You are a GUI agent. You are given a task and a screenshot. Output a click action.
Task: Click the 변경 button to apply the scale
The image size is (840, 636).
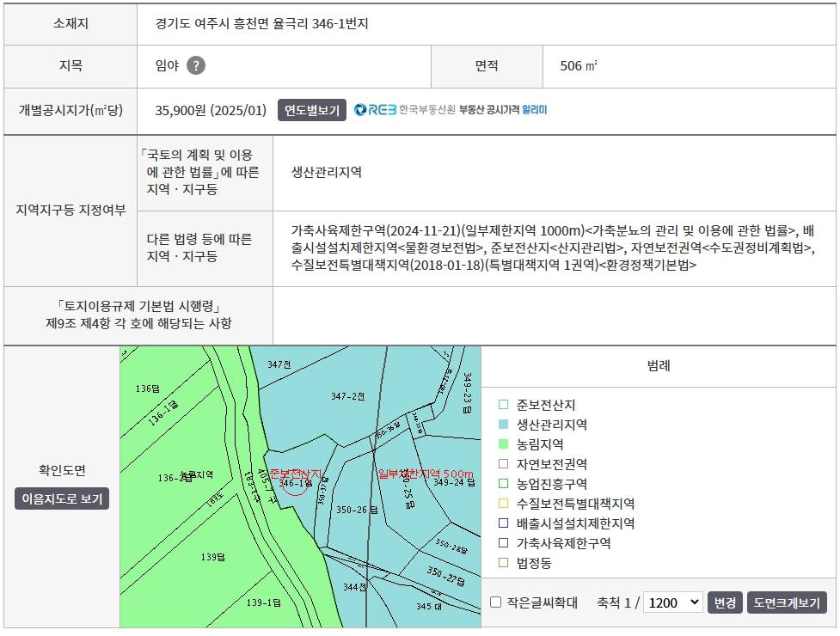tap(725, 602)
